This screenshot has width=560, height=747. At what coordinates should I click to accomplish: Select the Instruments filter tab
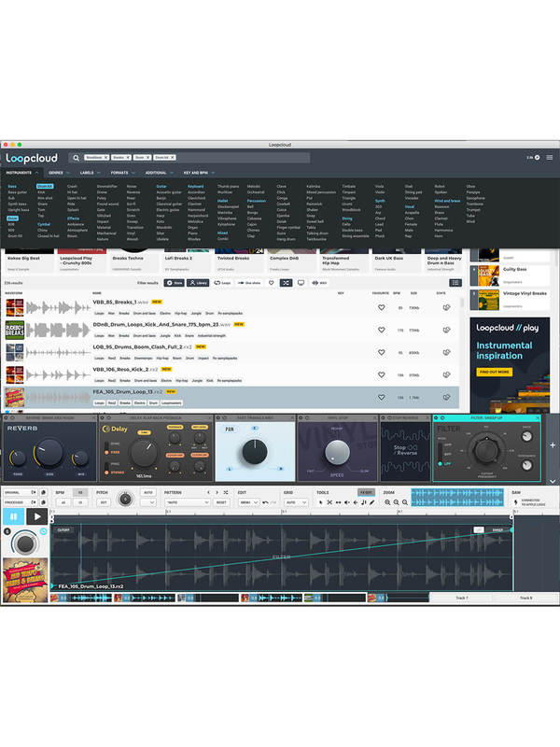[x=21, y=173]
